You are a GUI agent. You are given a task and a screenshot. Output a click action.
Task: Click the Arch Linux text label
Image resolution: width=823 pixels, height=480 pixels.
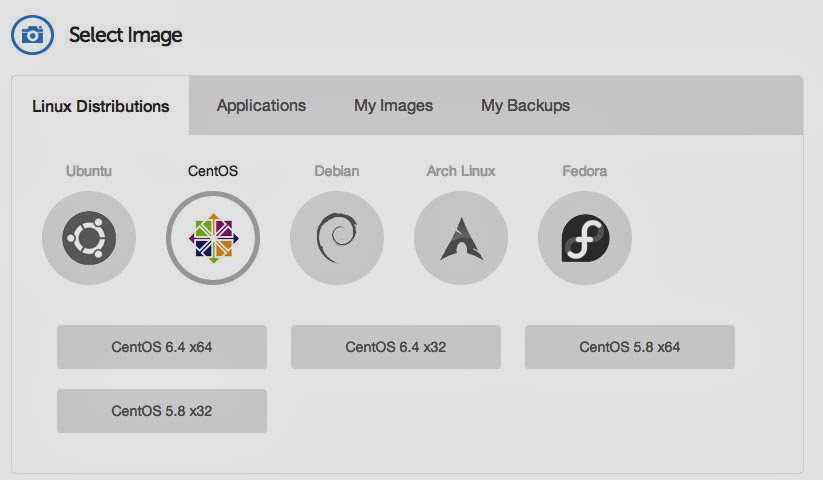click(x=461, y=171)
